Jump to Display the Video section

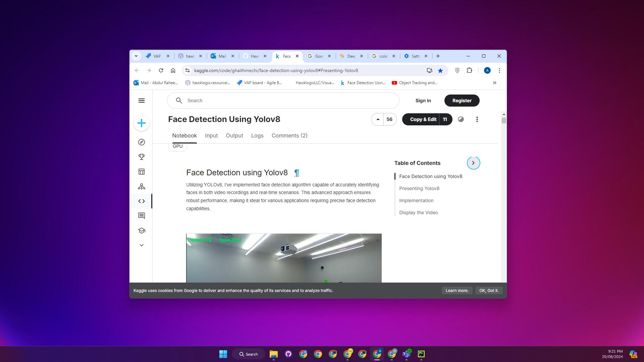[x=419, y=213]
